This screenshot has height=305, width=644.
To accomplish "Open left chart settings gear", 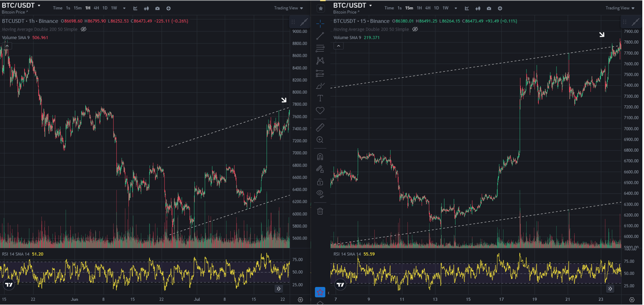I will point(300,300).
